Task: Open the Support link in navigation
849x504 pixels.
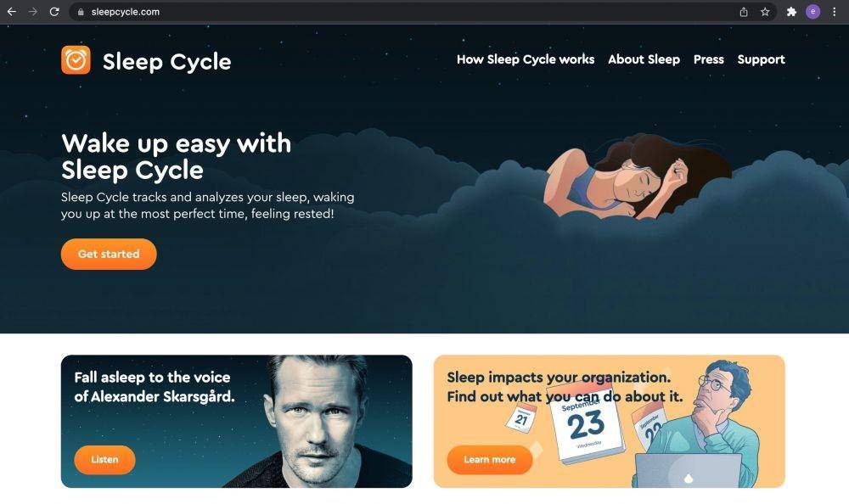Action: point(762,60)
